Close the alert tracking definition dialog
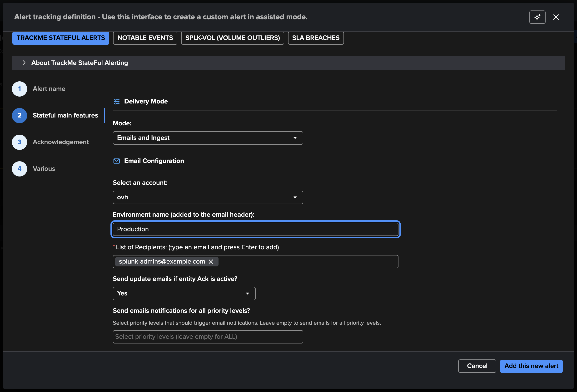The image size is (577, 392). coord(556,17)
